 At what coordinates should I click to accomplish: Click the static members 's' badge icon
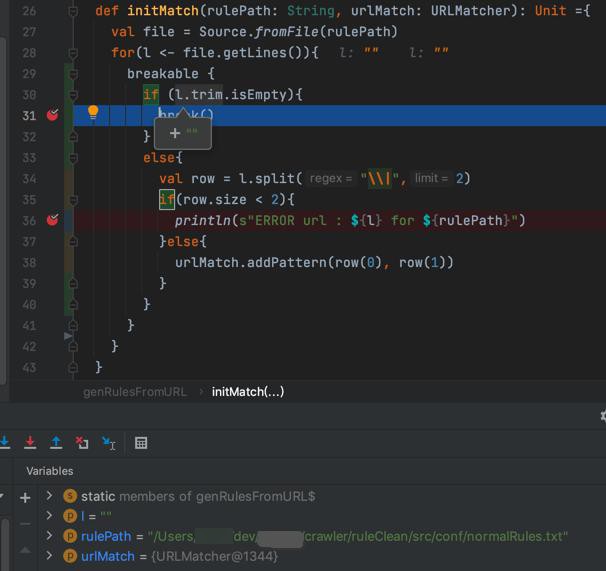[70, 496]
